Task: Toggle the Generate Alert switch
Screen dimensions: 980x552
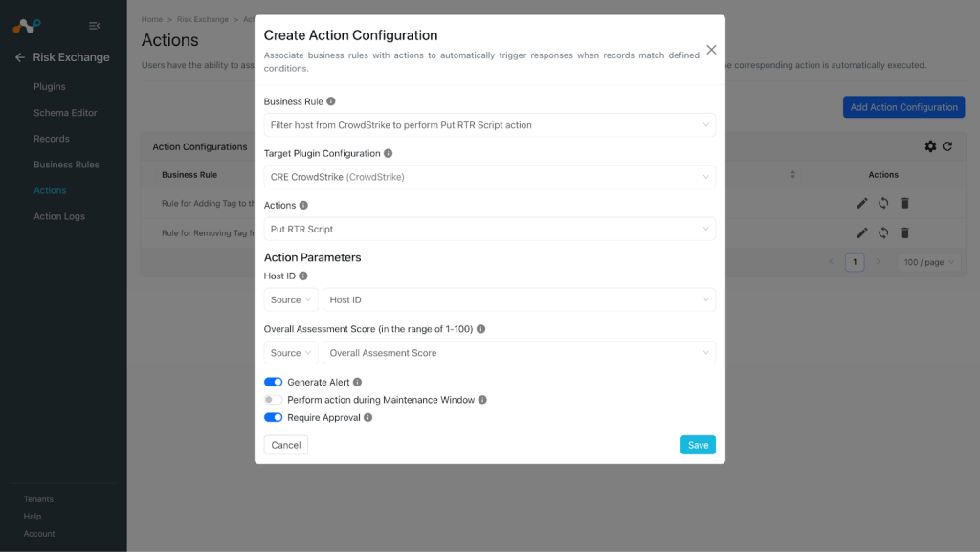Action: pyautogui.click(x=273, y=382)
